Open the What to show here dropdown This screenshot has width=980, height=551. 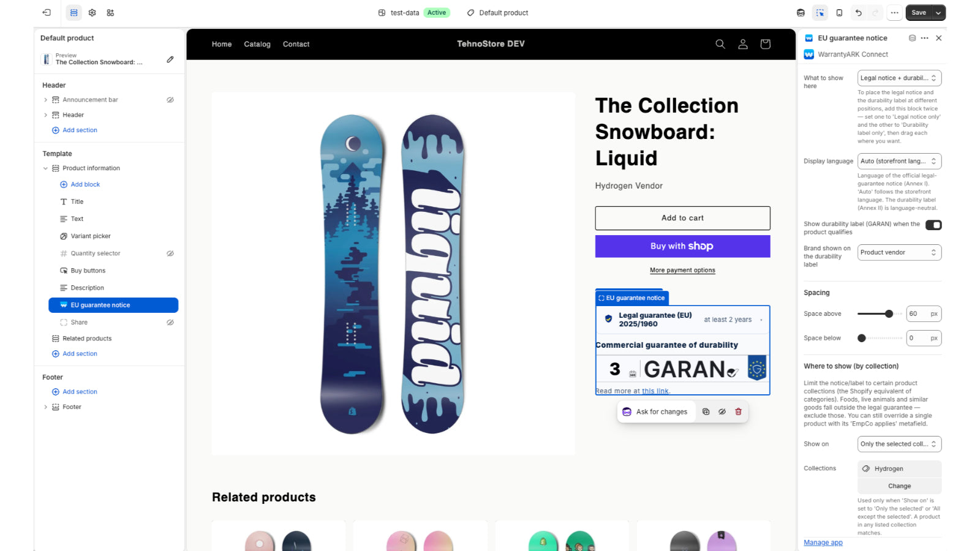(x=899, y=78)
